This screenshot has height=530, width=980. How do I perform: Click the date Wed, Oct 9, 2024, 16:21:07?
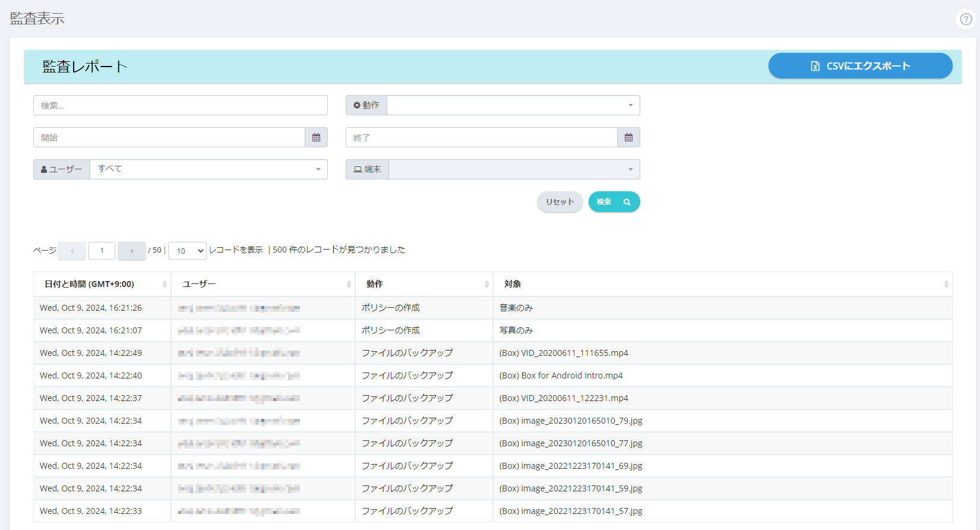pyautogui.click(x=91, y=330)
